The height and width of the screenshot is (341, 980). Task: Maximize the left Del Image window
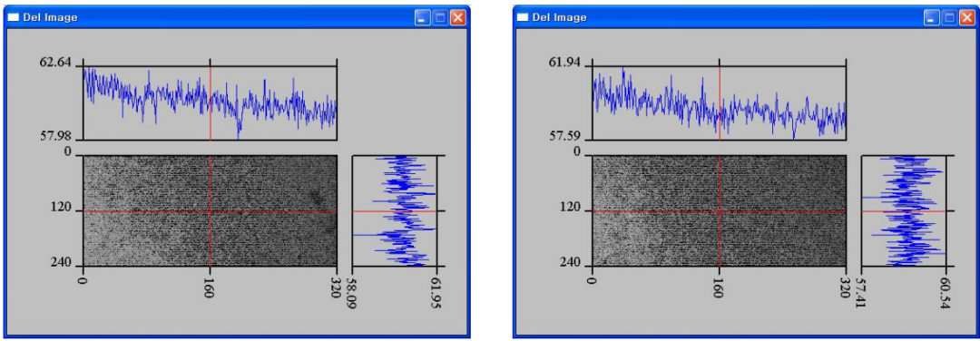pyautogui.click(x=440, y=17)
